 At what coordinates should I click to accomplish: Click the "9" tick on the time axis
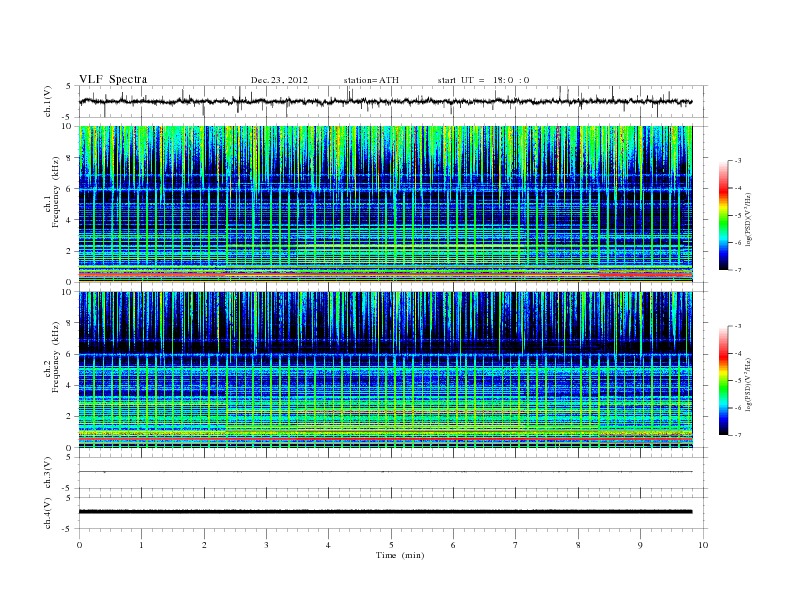click(640, 545)
